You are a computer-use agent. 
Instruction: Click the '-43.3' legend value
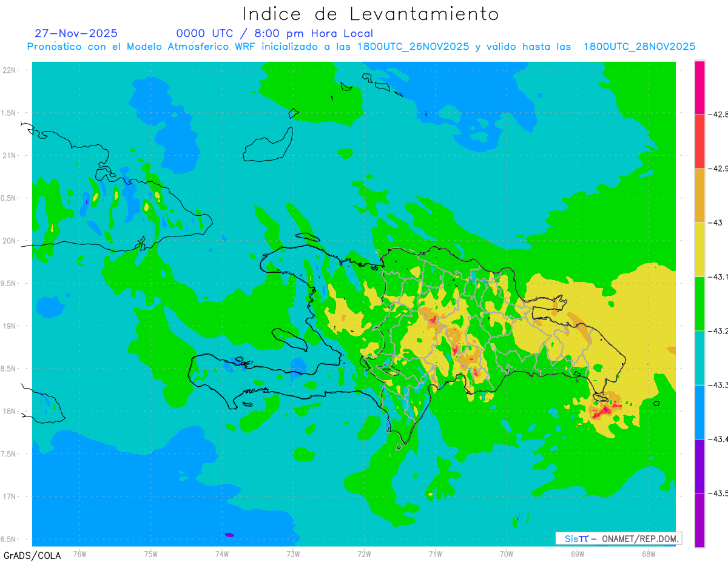pyautogui.click(x=717, y=384)
